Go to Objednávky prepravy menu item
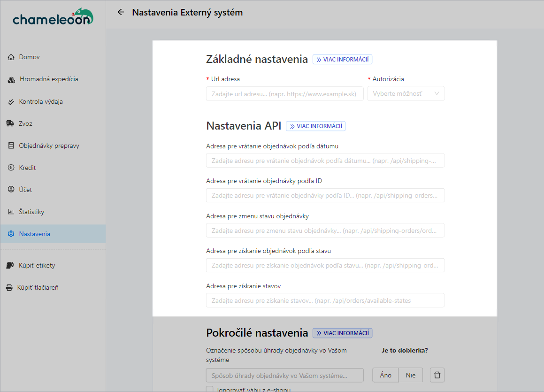The height and width of the screenshot is (392, 544). point(49,146)
